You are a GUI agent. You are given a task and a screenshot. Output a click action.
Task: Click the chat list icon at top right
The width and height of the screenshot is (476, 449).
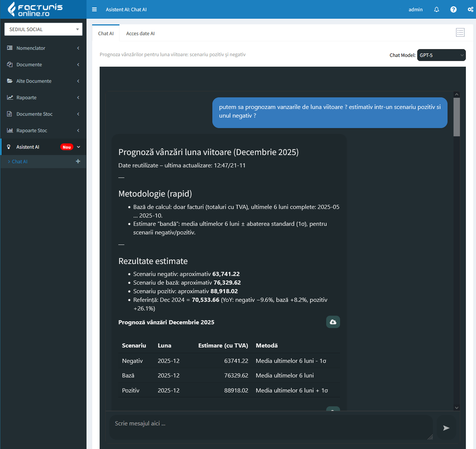tap(460, 33)
